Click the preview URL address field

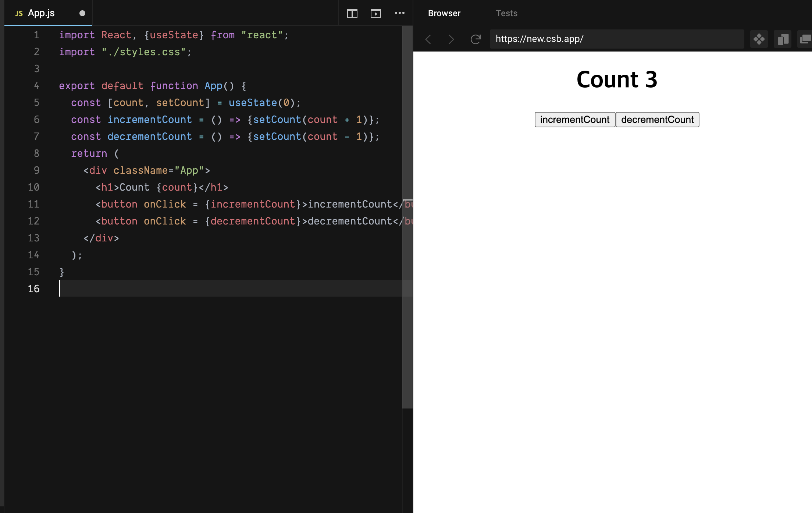point(616,39)
